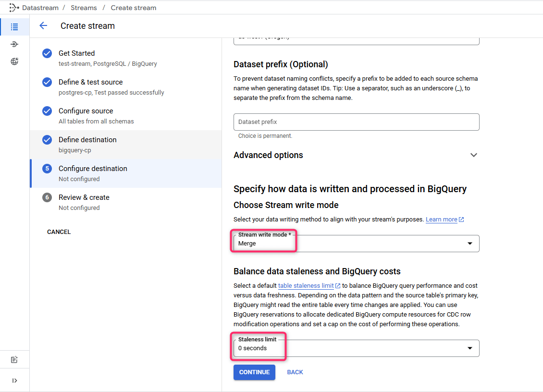The image size is (543, 392).
Task: Go to Define & test source step
Action: click(x=126, y=87)
